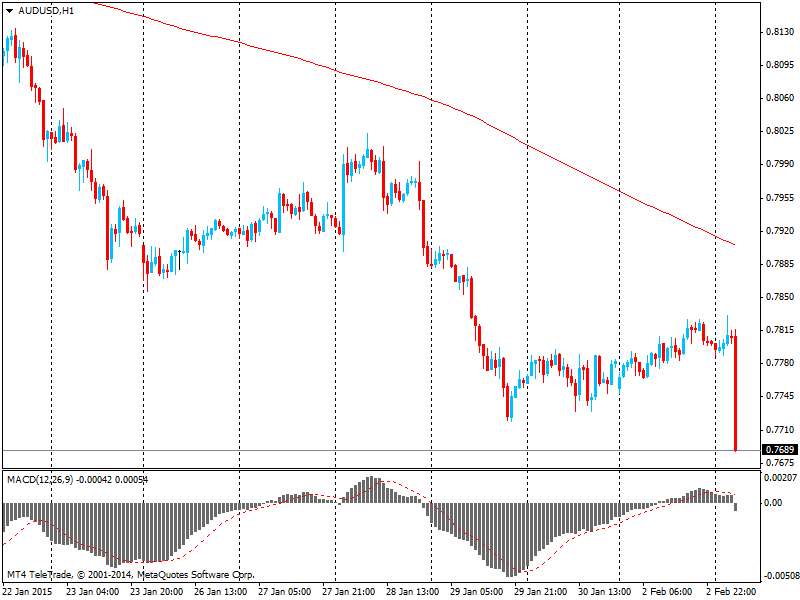Click the large final red candle
Screen dimensions: 800x600
[x=735, y=400]
